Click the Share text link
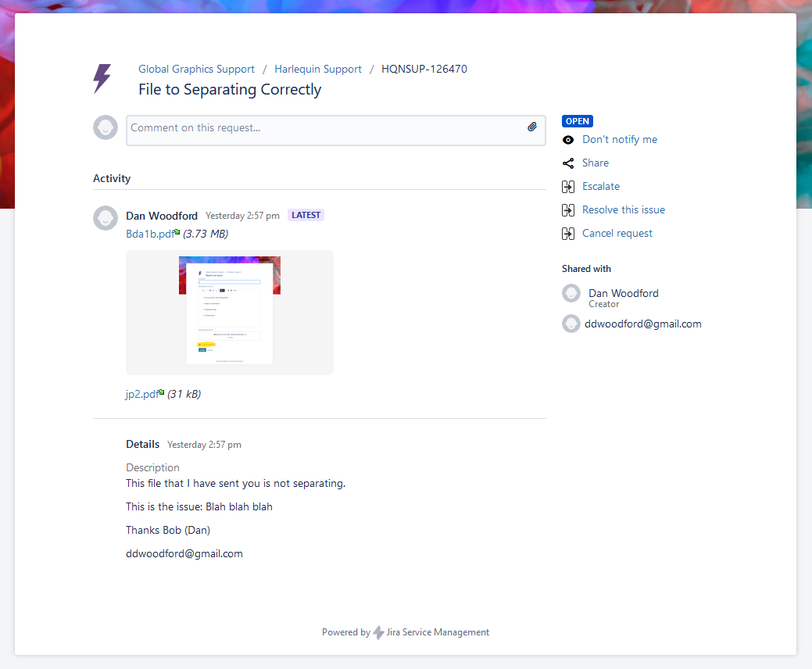 tap(596, 163)
